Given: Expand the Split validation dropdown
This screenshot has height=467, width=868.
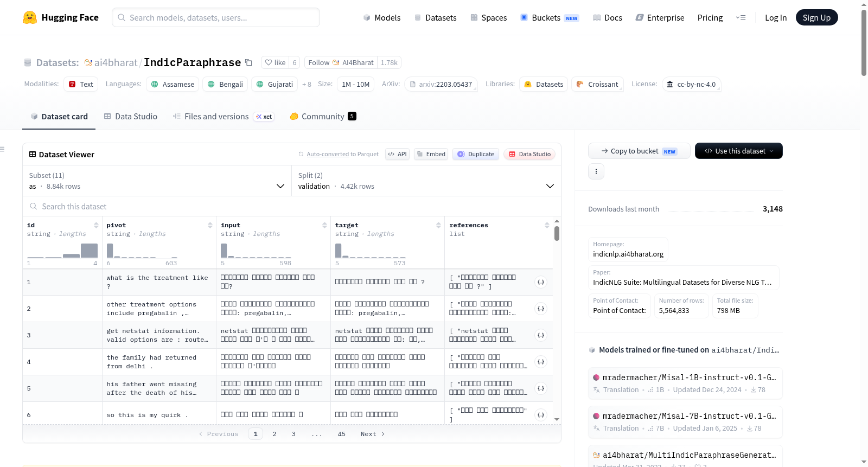Looking at the screenshot, I should pyautogui.click(x=426, y=181).
